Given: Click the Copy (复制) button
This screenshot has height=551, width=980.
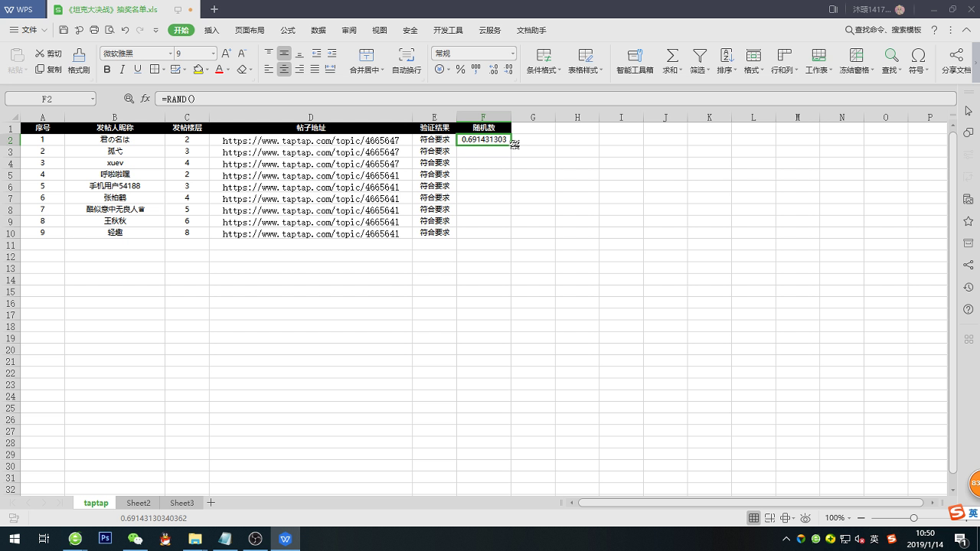Looking at the screenshot, I should [x=48, y=70].
